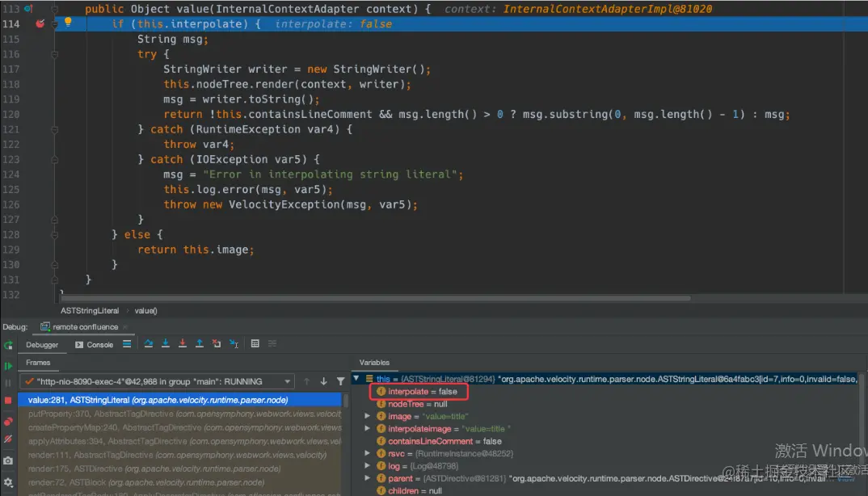The height and width of the screenshot is (496, 868).
Task: Select frame value:281, ASTStringLiteral
Action: 180,400
